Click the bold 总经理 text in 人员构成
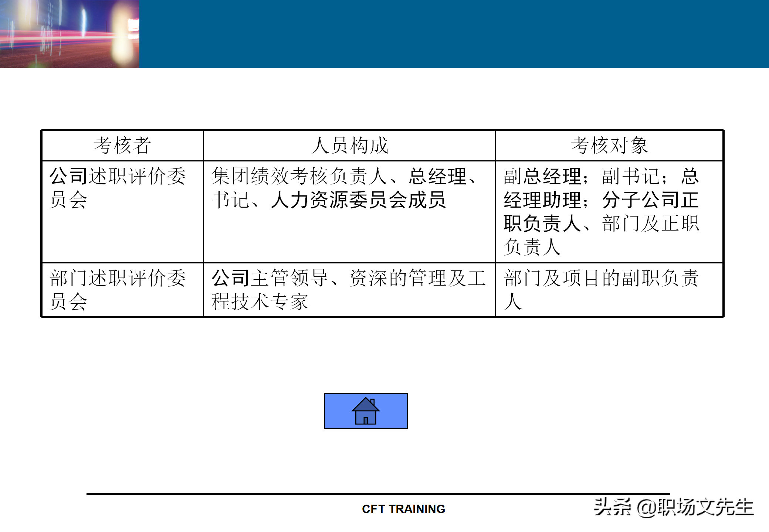Viewport: 769px width, 532px height. pos(437,176)
